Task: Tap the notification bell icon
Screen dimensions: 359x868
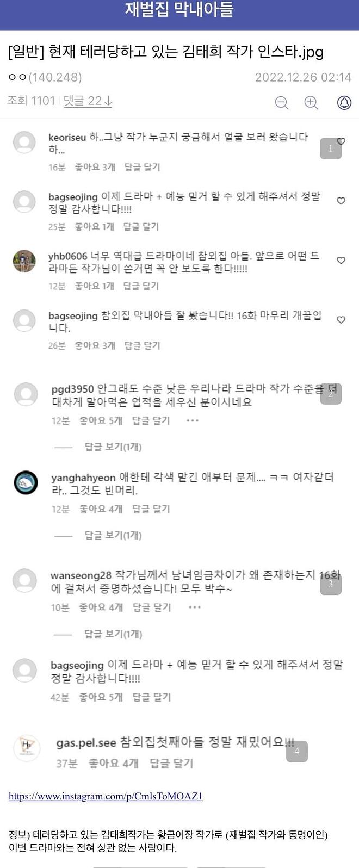Action: coord(344,102)
